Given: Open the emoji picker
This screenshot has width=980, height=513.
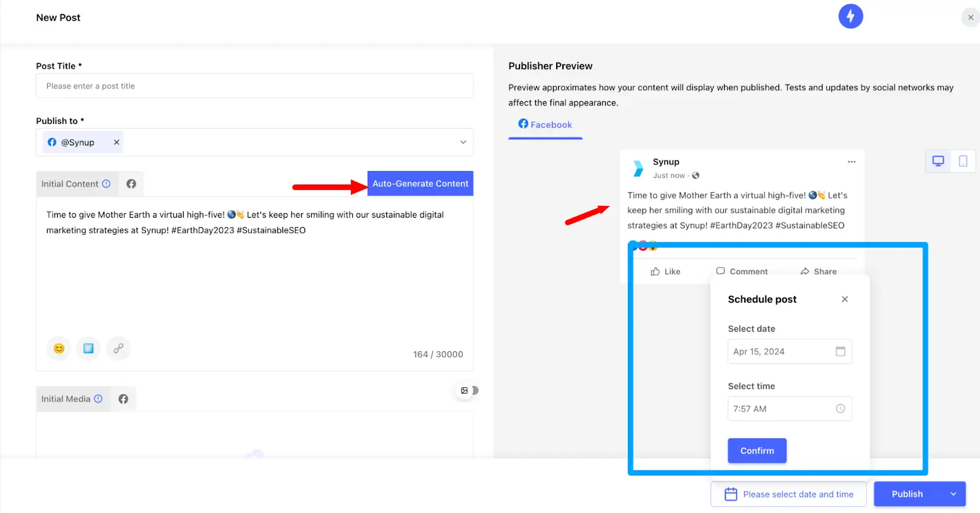Looking at the screenshot, I should (59, 348).
